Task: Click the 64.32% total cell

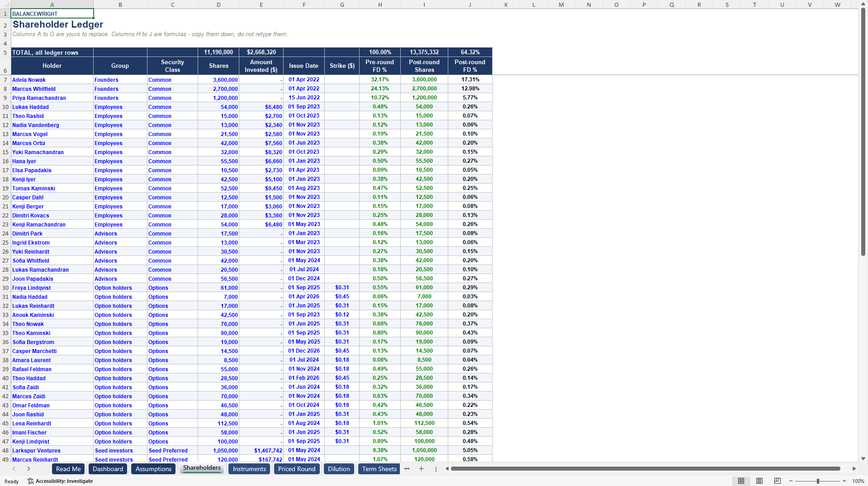Action: 470,52
